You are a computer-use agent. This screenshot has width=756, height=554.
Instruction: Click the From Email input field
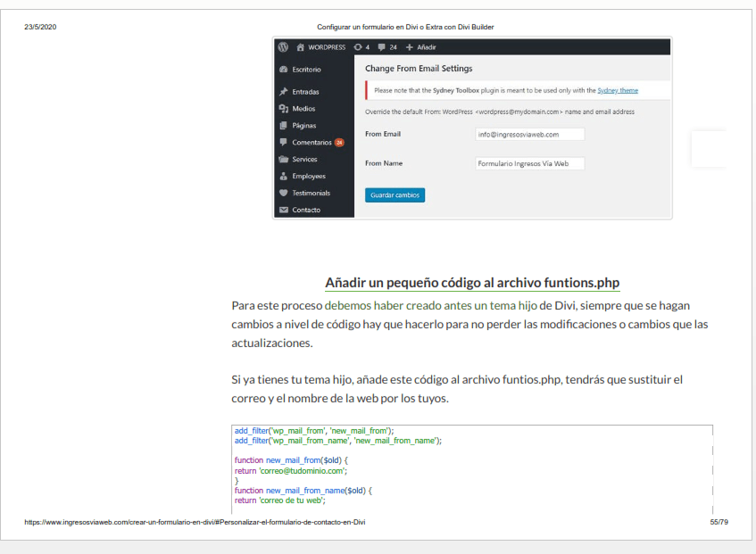[x=530, y=135]
